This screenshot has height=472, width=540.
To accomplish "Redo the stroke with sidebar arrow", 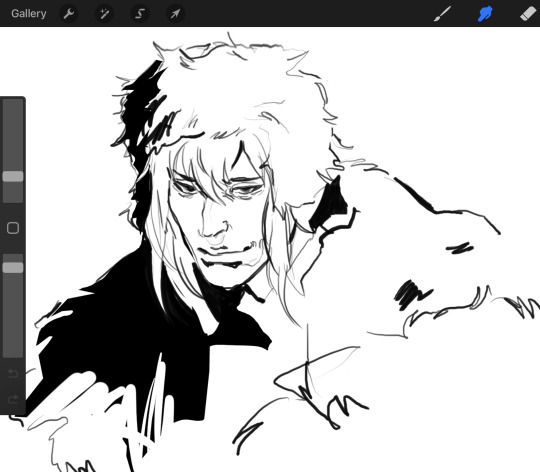I will coord(13,399).
